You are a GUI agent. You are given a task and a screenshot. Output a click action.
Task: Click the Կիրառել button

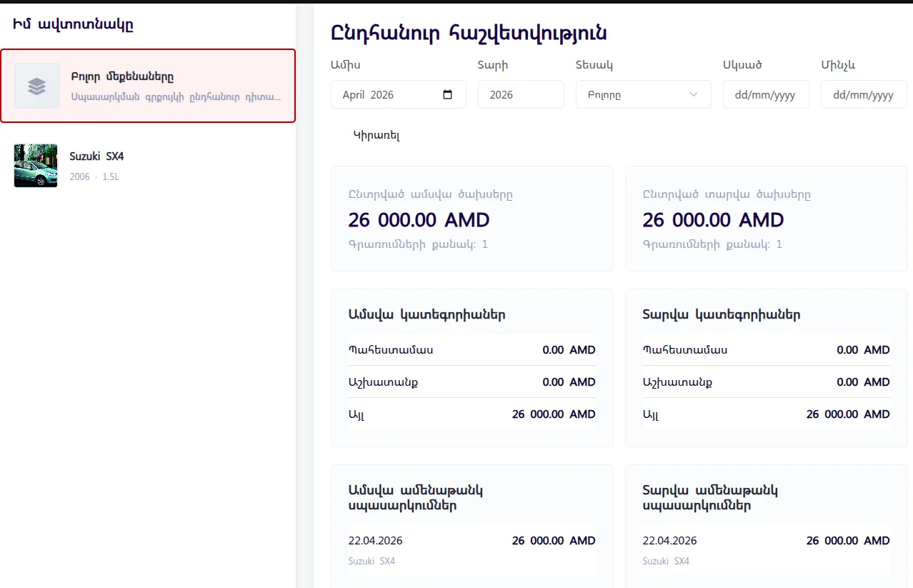click(376, 135)
